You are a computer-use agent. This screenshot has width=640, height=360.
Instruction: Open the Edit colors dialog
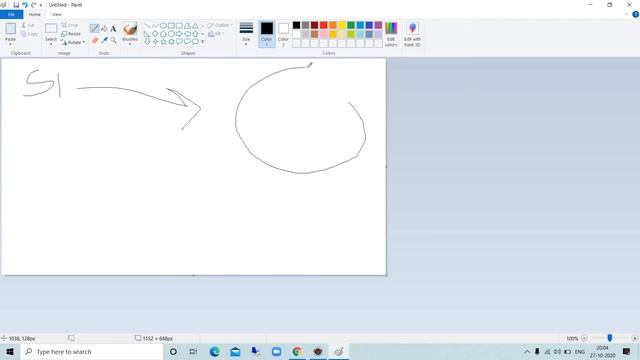[391, 35]
